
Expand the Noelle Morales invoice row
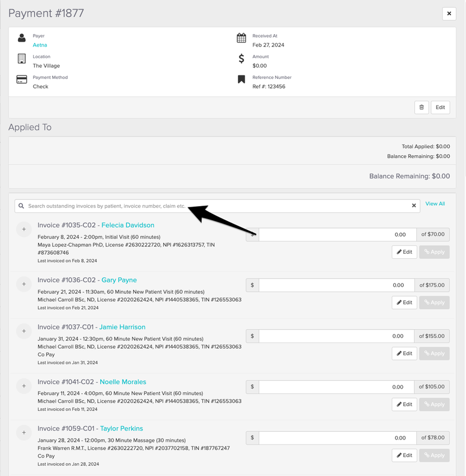(23, 386)
